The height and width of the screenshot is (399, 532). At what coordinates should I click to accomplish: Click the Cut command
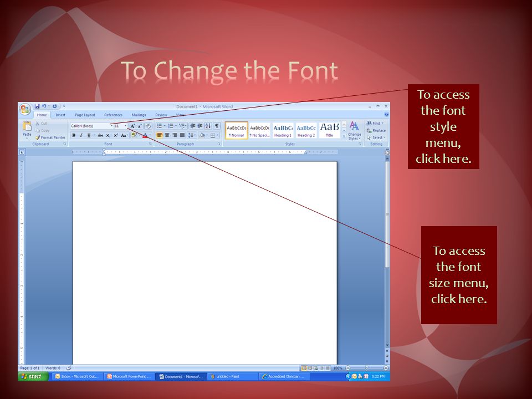(42, 123)
